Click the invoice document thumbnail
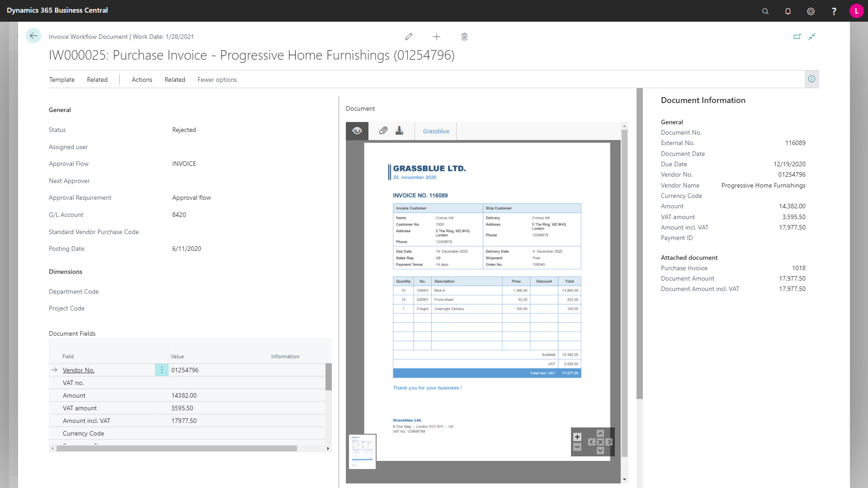The width and height of the screenshot is (868, 488). click(x=362, y=452)
